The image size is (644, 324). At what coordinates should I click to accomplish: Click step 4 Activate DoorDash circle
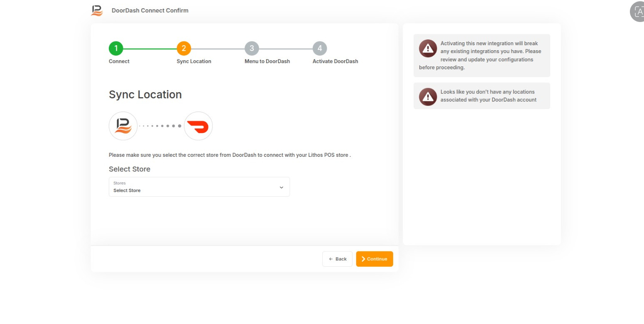pyautogui.click(x=320, y=49)
